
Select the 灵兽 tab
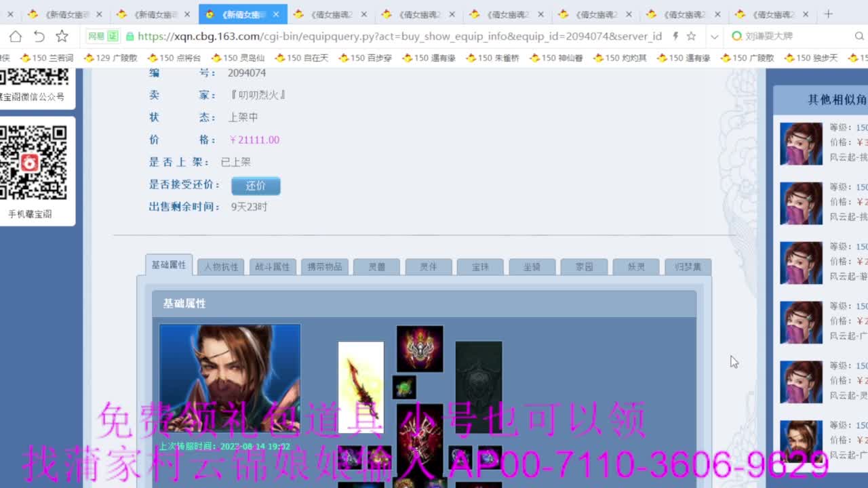[376, 266]
